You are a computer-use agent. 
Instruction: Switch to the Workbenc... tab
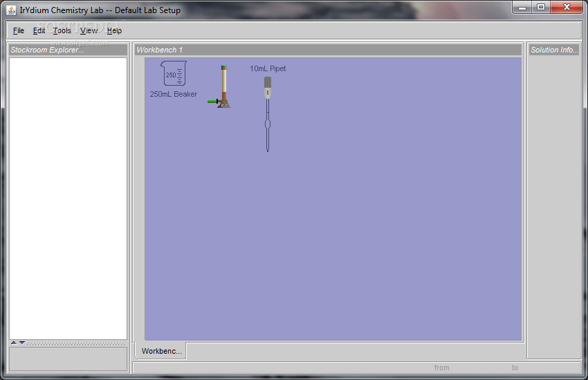pos(161,351)
